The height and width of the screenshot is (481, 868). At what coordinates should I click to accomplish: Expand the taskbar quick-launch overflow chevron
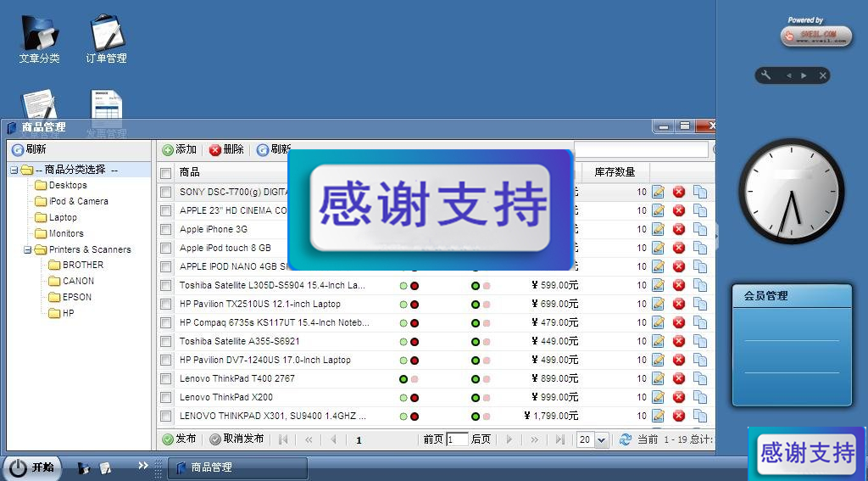tap(142, 466)
